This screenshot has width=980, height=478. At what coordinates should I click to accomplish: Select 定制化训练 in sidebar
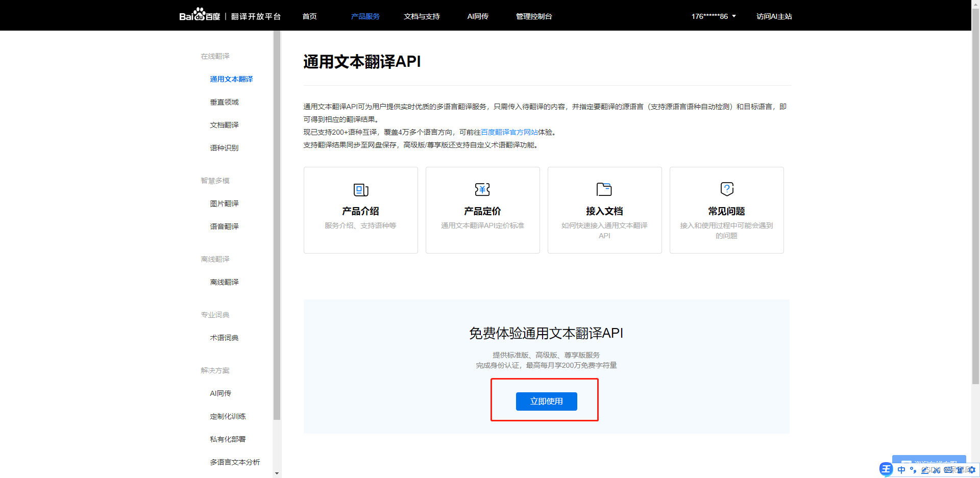[x=228, y=416]
